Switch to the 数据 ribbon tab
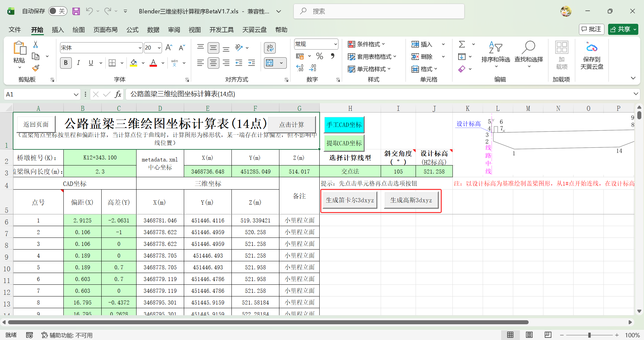 click(x=153, y=30)
